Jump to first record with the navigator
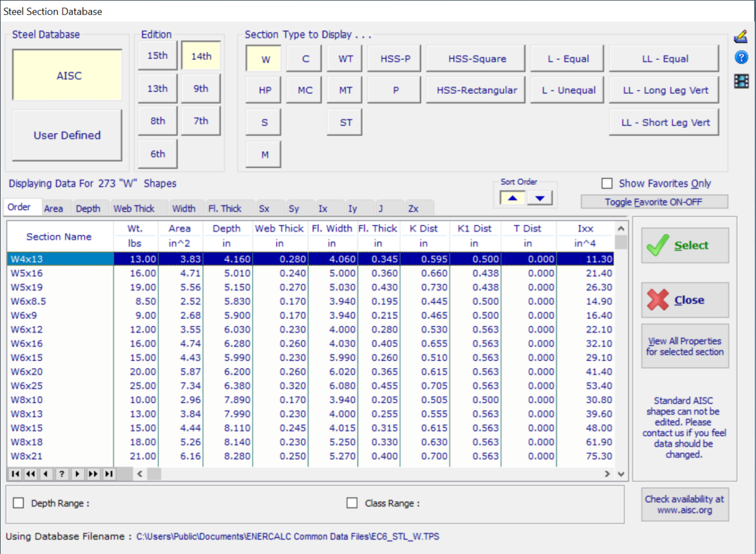756x554 pixels. pos(15,474)
